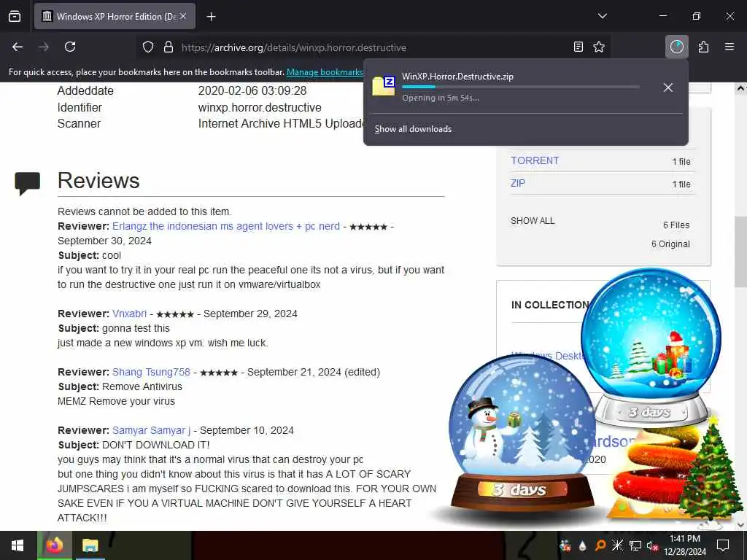Click the download progress bar
The height and width of the screenshot is (560, 747).
pyautogui.click(x=521, y=87)
